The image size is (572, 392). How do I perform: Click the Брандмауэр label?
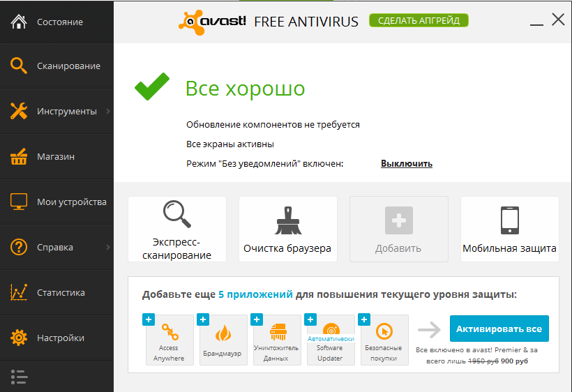click(x=222, y=354)
